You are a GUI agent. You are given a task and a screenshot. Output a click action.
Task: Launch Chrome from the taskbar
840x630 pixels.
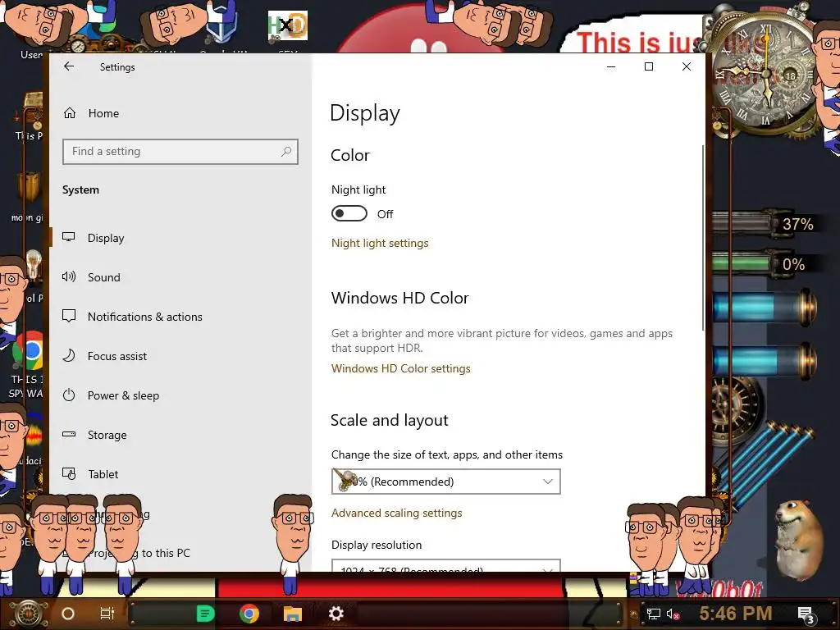tap(249, 614)
